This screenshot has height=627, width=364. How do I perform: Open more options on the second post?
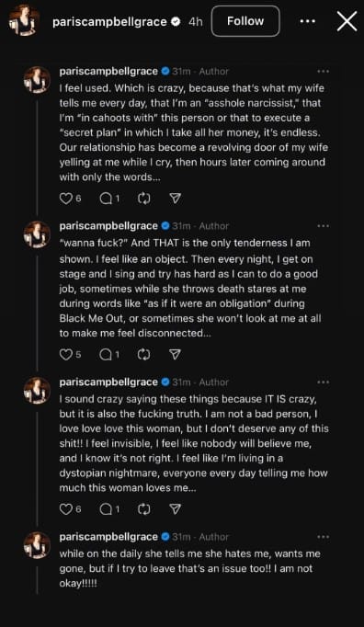click(x=323, y=226)
